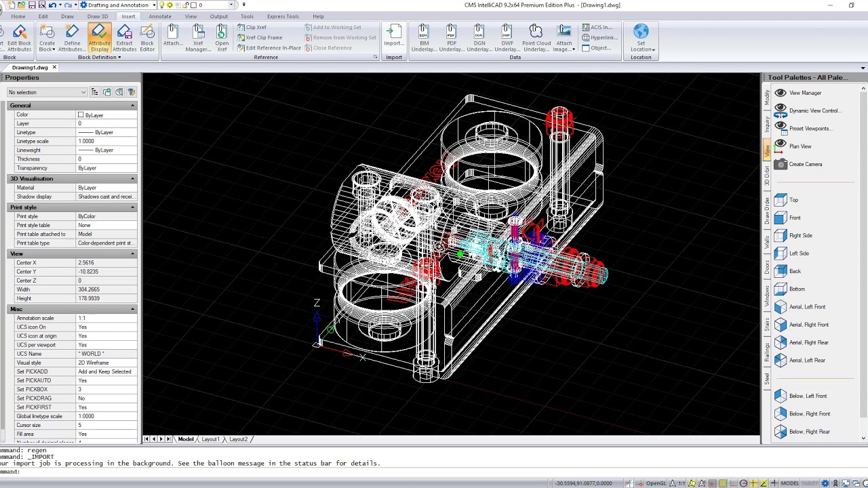Select PDF Underlay in Data group
This screenshot has height=488, width=868.
pyautogui.click(x=452, y=37)
